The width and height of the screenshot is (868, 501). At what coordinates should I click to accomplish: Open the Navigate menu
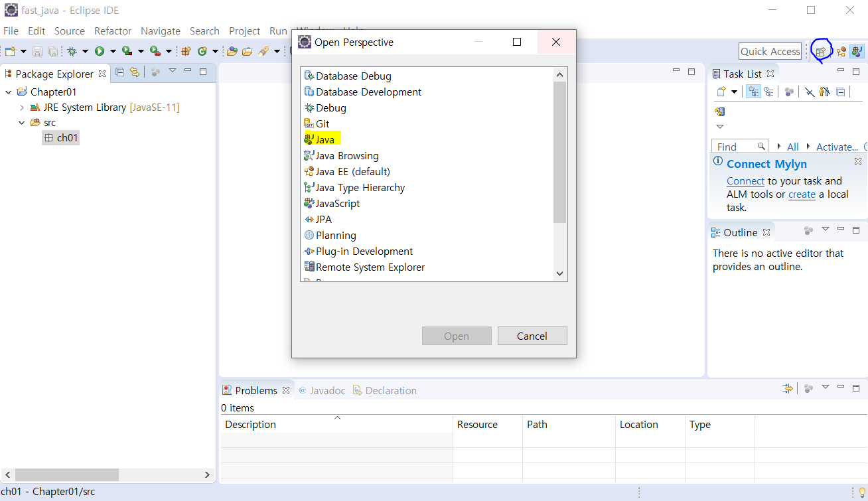(161, 31)
